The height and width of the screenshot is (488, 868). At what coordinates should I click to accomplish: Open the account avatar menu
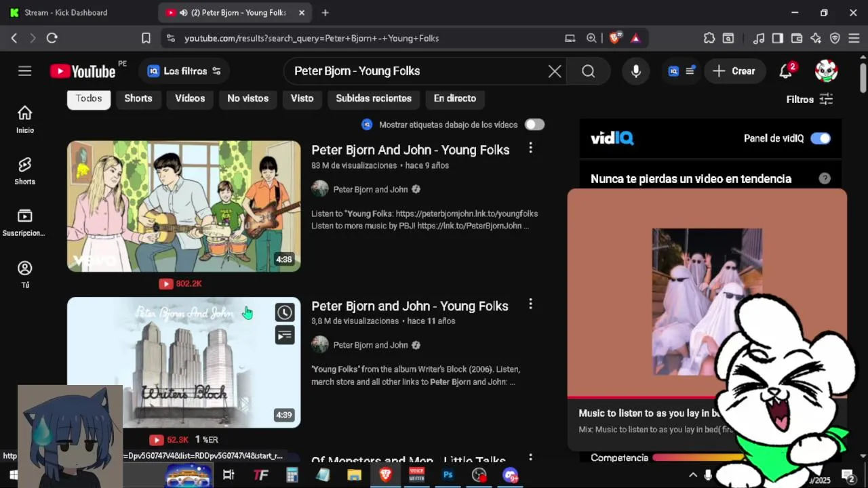click(x=826, y=71)
